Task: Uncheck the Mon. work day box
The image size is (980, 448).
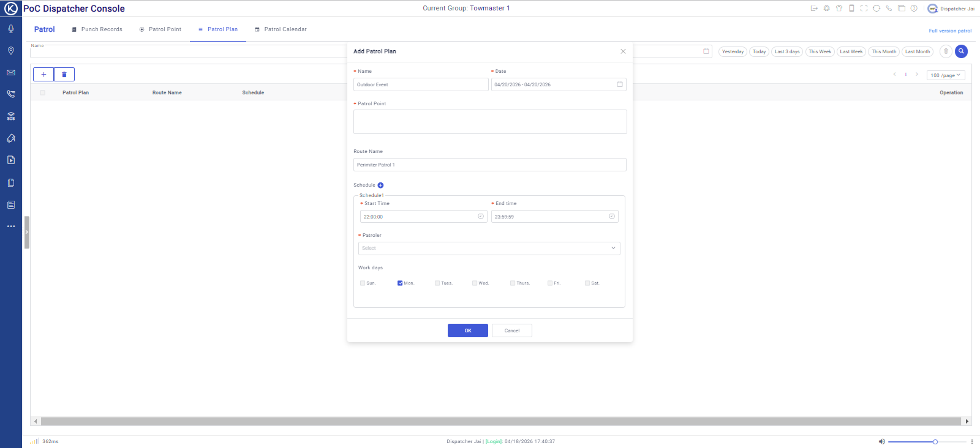Action: (400, 283)
